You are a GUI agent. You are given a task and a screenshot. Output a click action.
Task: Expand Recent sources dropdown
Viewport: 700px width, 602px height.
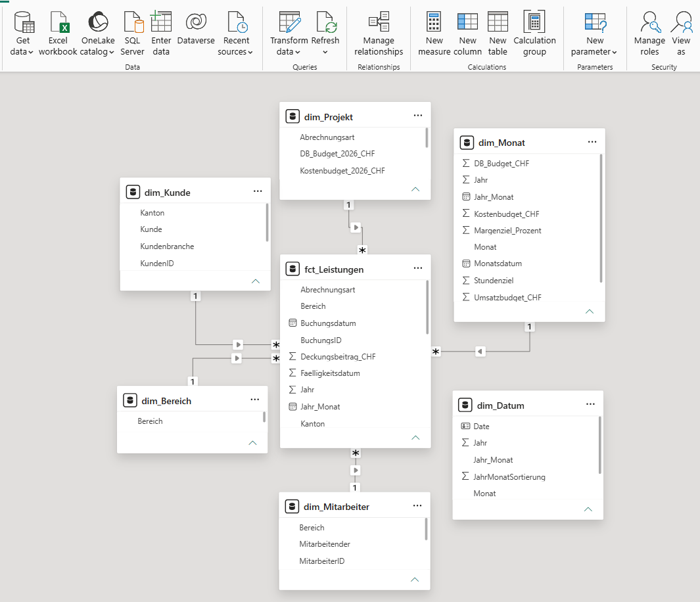click(x=236, y=34)
